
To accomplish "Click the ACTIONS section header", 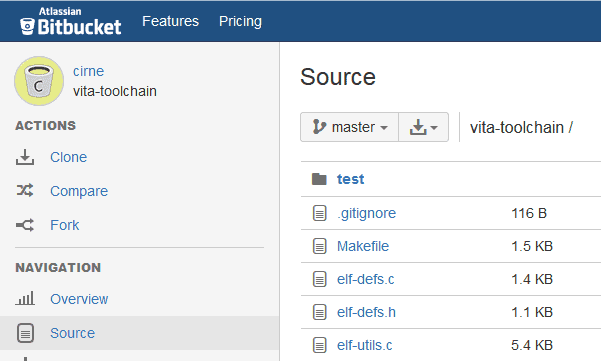I will coord(46,126).
